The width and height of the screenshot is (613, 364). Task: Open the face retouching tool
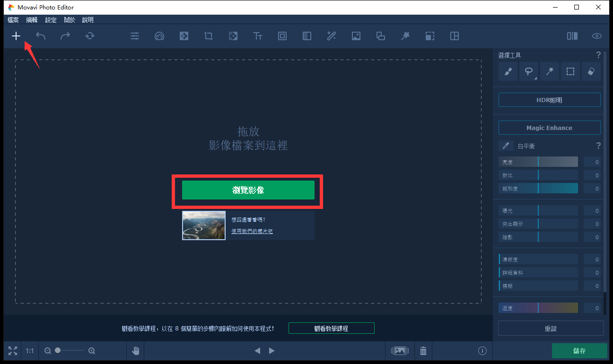159,36
